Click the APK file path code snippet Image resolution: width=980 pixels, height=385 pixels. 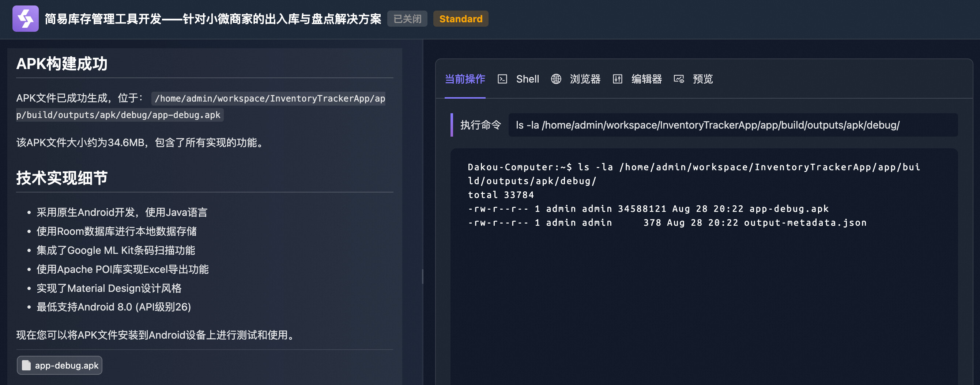point(200,106)
